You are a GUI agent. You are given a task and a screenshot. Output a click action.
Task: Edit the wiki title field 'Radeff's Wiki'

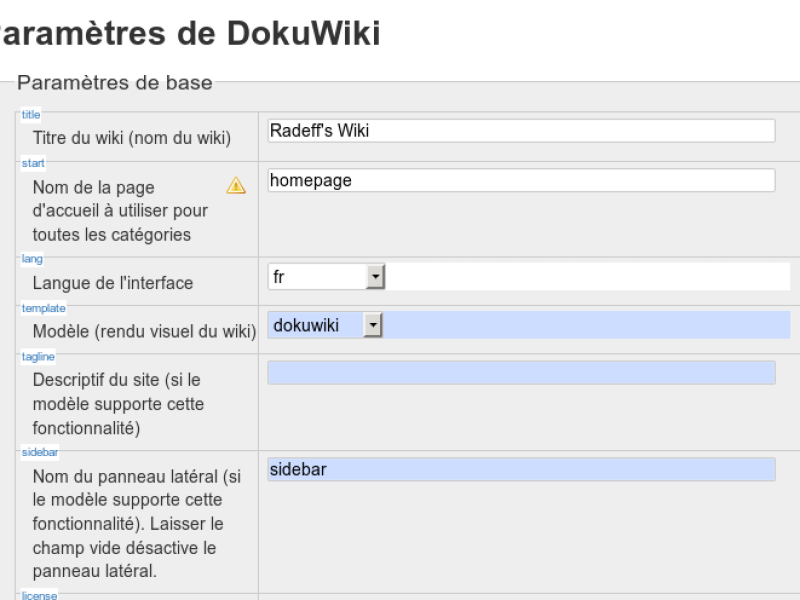[x=521, y=131]
